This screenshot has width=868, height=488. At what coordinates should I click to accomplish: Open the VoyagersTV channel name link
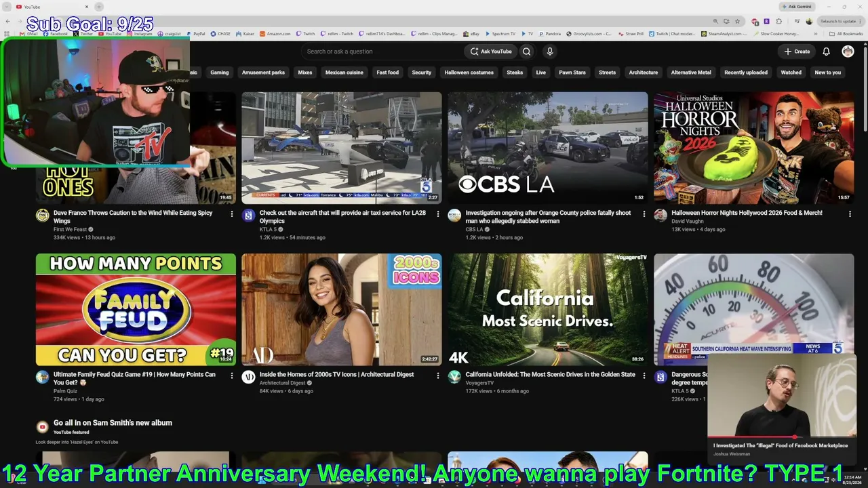coord(479,383)
